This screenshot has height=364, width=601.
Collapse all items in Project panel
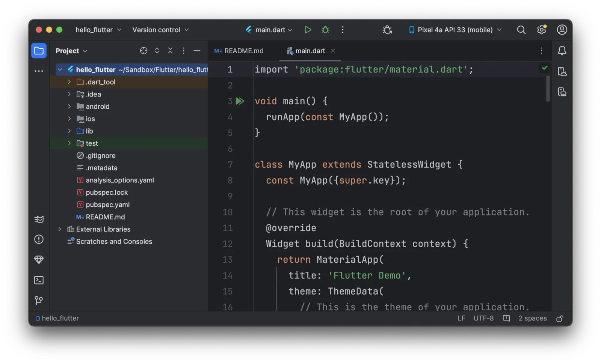tap(170, 51)
